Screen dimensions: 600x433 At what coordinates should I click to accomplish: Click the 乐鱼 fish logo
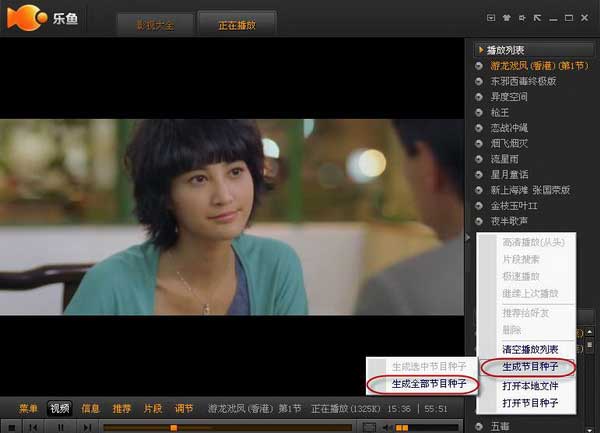(27, 18)
